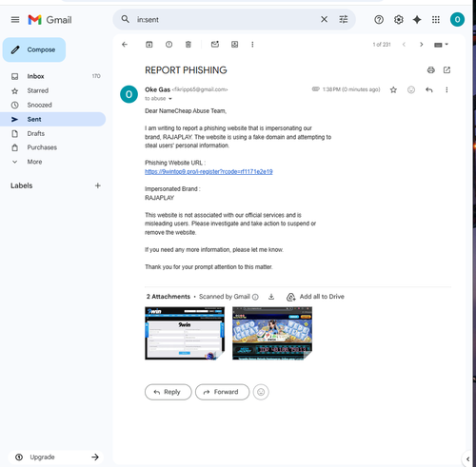Viewport: 476px width, 467px height.
Task: Reply using the header arrow icon
Action: click(429, 89)
